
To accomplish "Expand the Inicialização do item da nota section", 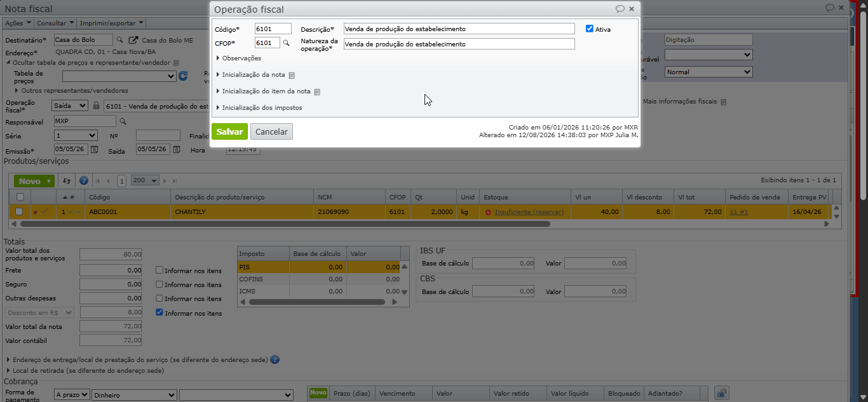I will (x=264, y=91).
